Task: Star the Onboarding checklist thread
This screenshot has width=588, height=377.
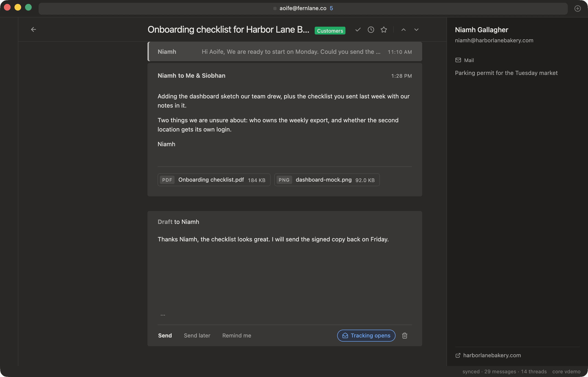Action: 384,30
